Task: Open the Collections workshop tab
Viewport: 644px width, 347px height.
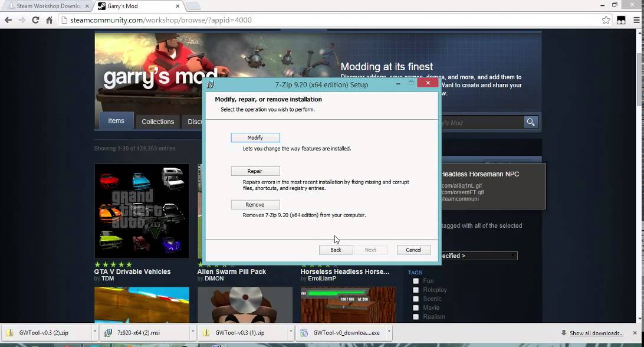Action: [157, 122]
